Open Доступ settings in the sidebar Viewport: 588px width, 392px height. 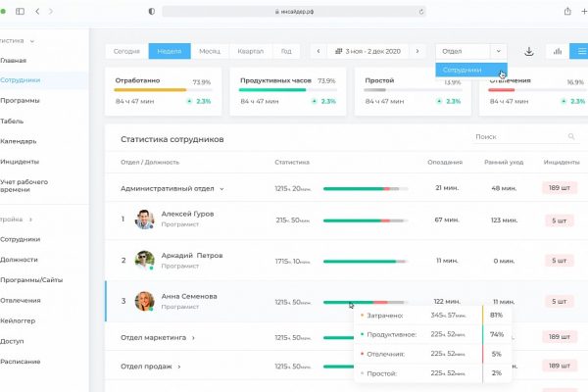(x=12, y=341)
